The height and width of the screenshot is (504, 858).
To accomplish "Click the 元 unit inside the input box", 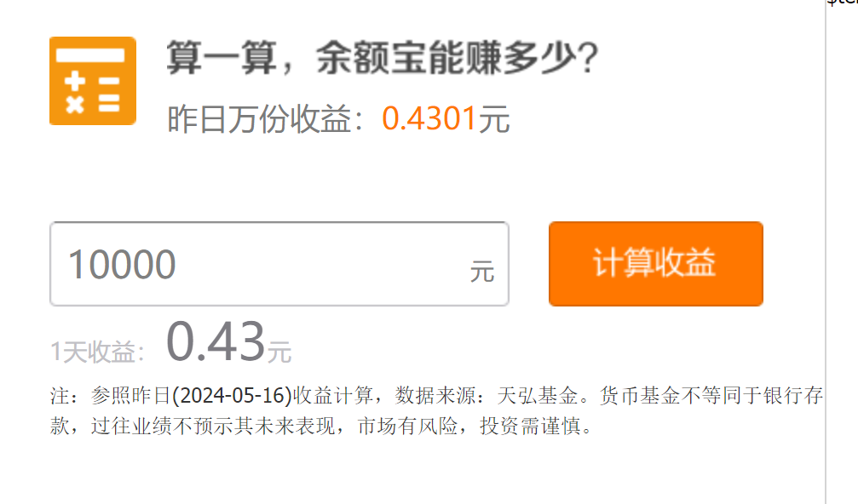I will coord(482,272).
